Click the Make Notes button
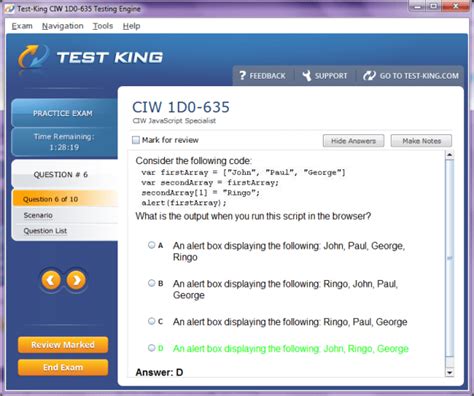 pyautogui.click(x=421, y=141)
